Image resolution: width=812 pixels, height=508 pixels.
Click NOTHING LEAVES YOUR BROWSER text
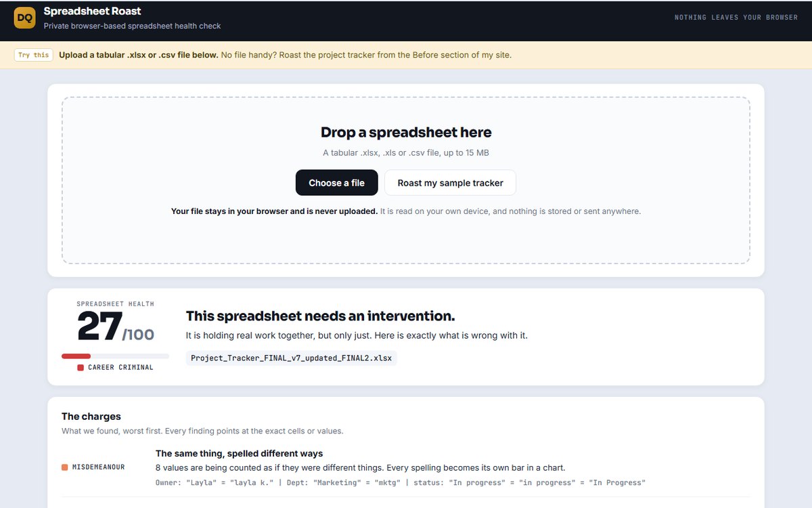coord(736,18)
